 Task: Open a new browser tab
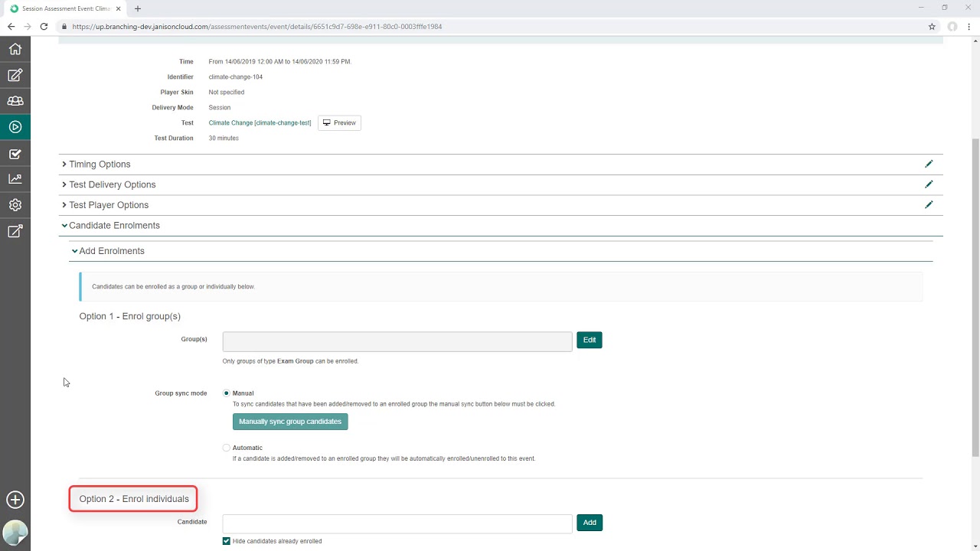tap(138, 8)
